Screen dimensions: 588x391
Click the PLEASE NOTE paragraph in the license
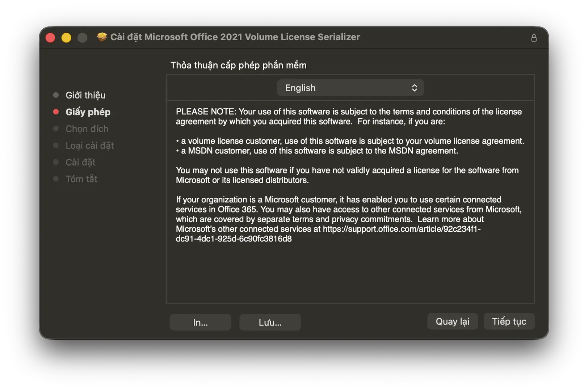tap(349, 117)
